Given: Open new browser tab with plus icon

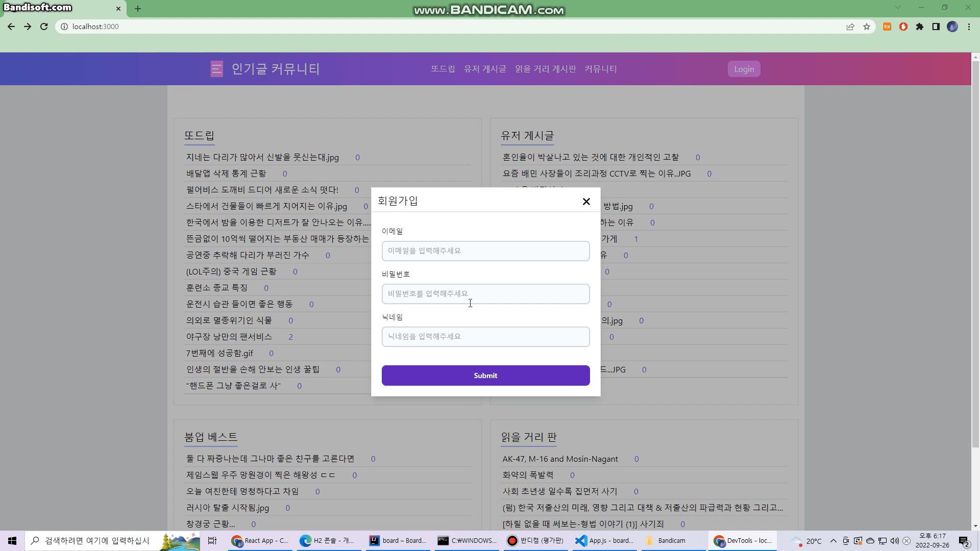Looking at the screenshot, I should [x=138, y=9].
